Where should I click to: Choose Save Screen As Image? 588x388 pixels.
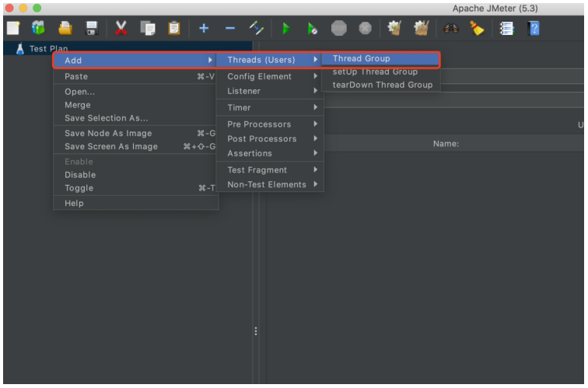pos(136,147)
